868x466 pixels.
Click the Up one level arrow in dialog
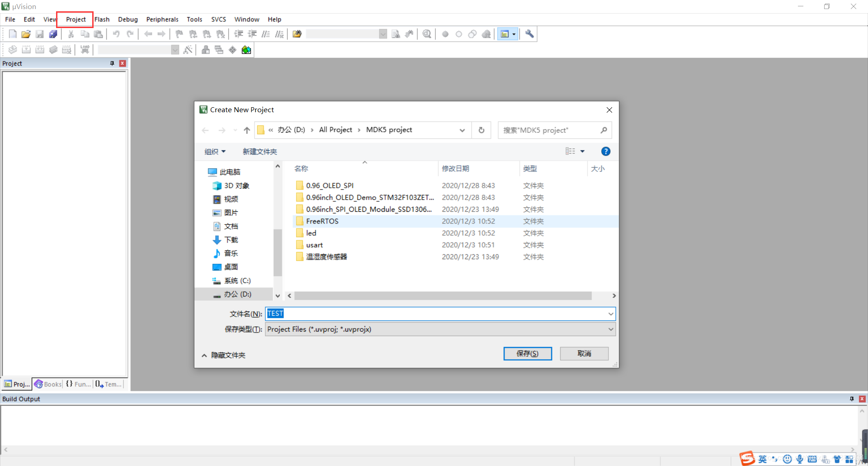coord(247,130)
